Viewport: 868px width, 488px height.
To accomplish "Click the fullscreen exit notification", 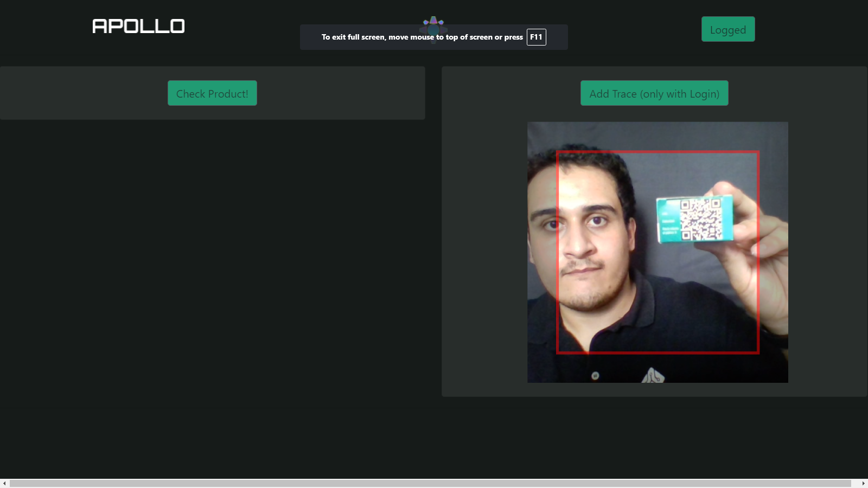I will [x=434, y=37].
